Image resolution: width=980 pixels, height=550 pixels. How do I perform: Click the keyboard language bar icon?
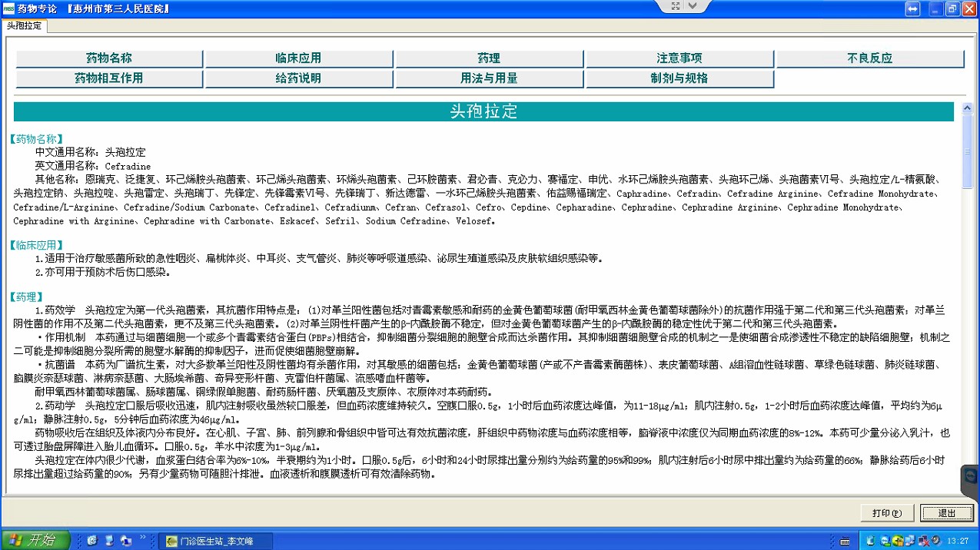[x=845, y=541]
